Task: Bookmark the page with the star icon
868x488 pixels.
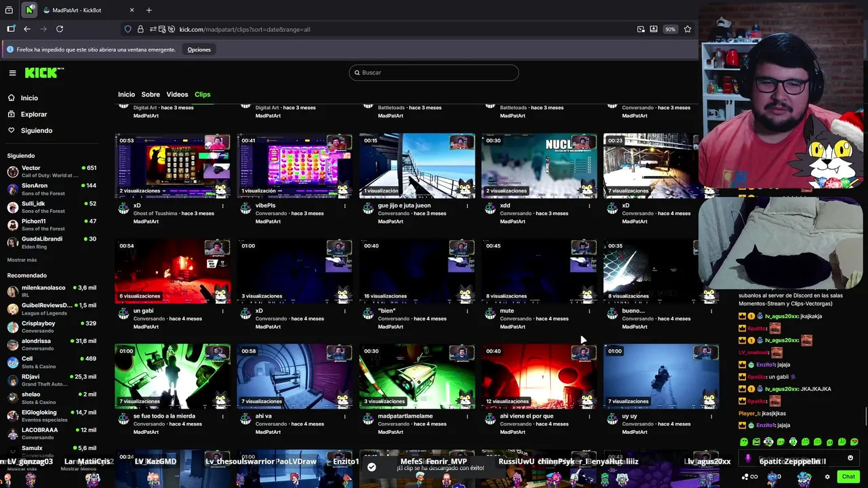Action: coord(688,29)
